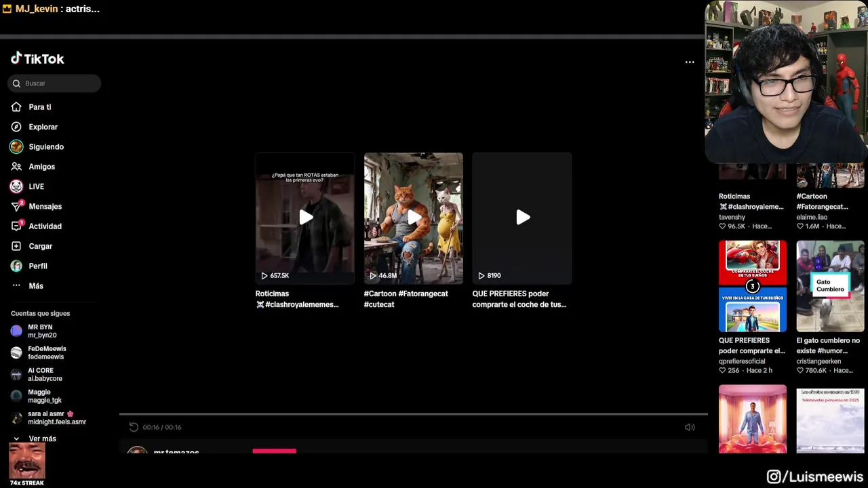868x488 pixels.
Task: Click the video progress bar
Action: point(414,413)
